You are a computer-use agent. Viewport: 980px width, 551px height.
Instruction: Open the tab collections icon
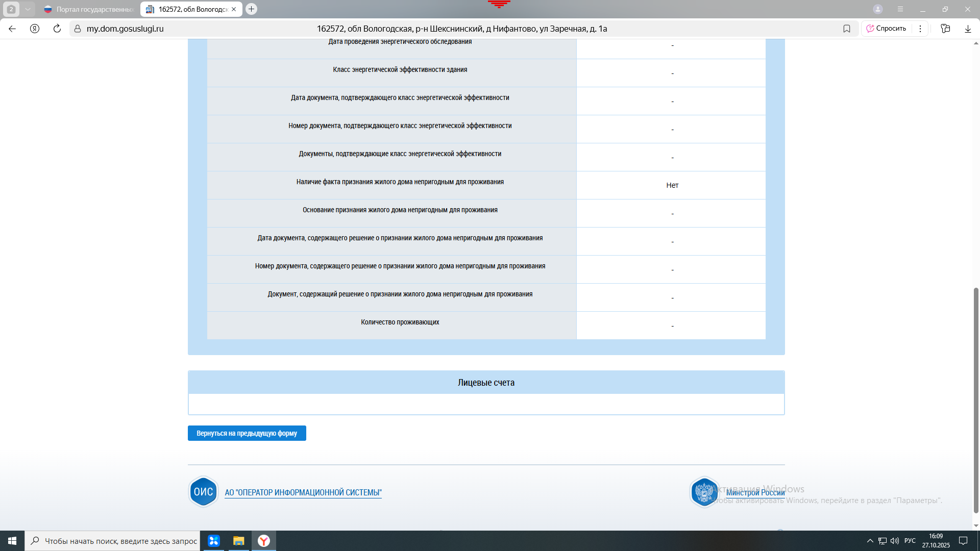click(x=945, y=29)
